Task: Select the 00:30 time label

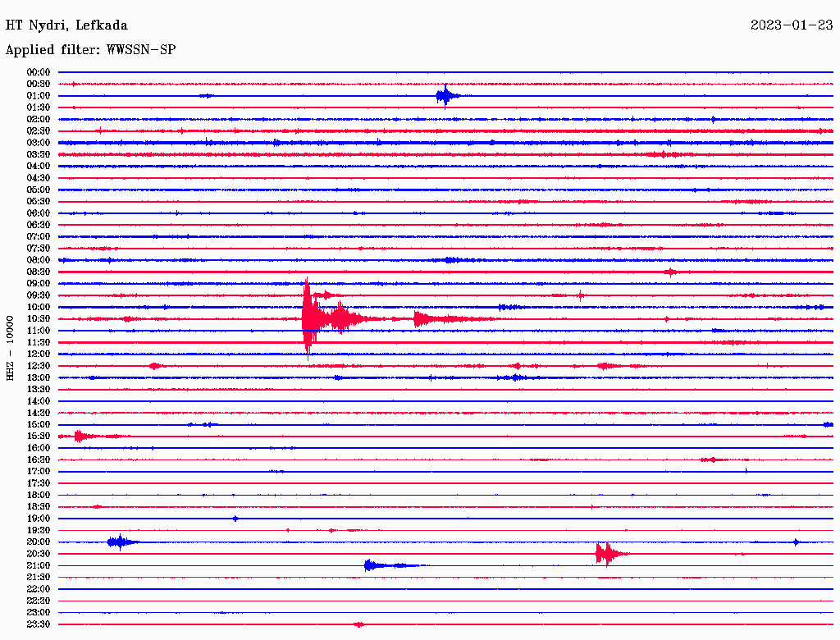Action: tap(39, 84)
